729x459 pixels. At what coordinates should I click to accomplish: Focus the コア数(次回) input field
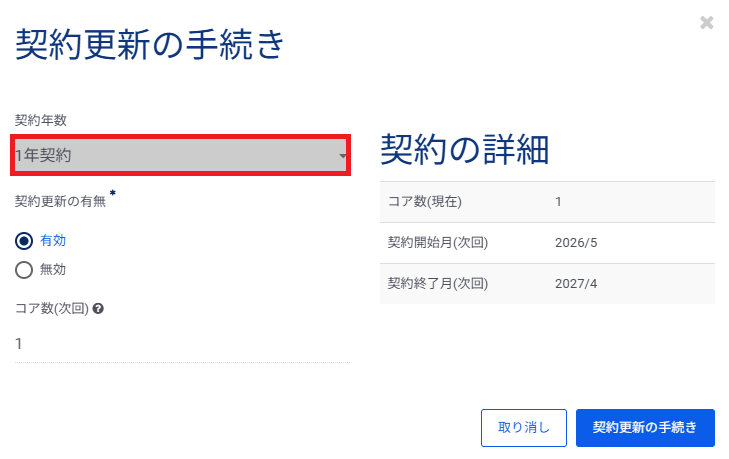pyautogui.click(x=180, y=343)
